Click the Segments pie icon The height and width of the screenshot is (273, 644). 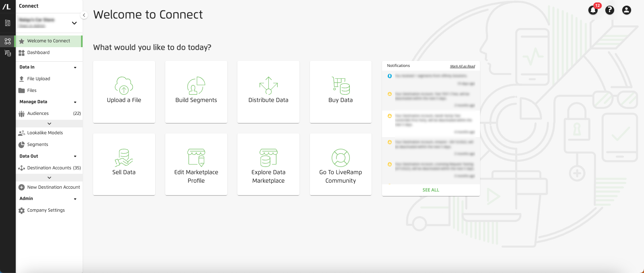[22, 145]
